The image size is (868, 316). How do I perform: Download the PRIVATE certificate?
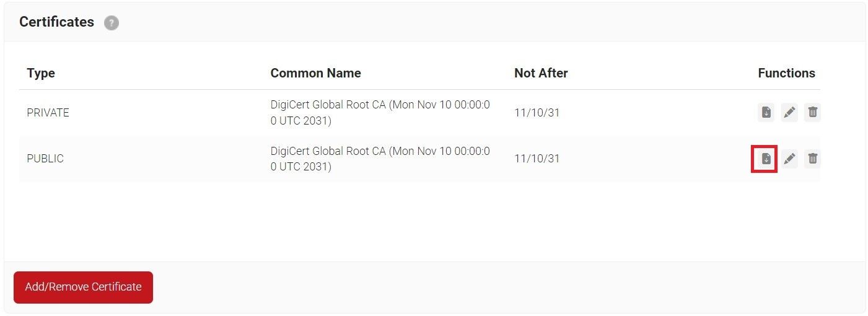pos(766,113)
